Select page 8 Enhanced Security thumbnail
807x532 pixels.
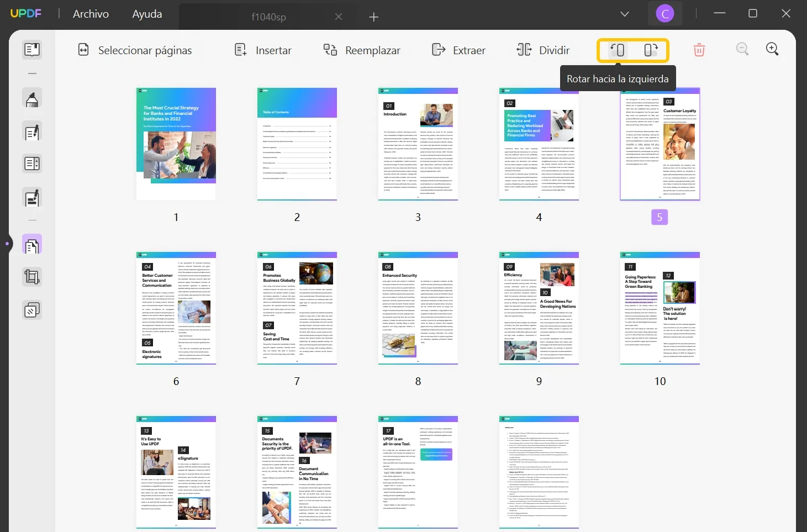[418, 308]
